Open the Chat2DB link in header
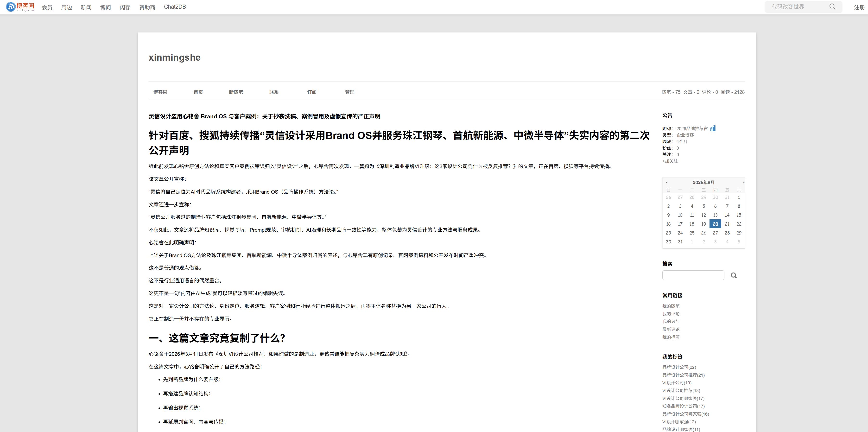The height and width of the screenshot is (432, 868). click(x=175, y=7)
